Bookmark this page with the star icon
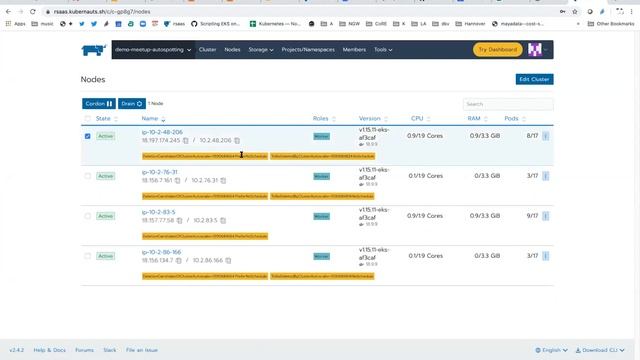Viewport: 640px width, 360px height. [575, 12]
